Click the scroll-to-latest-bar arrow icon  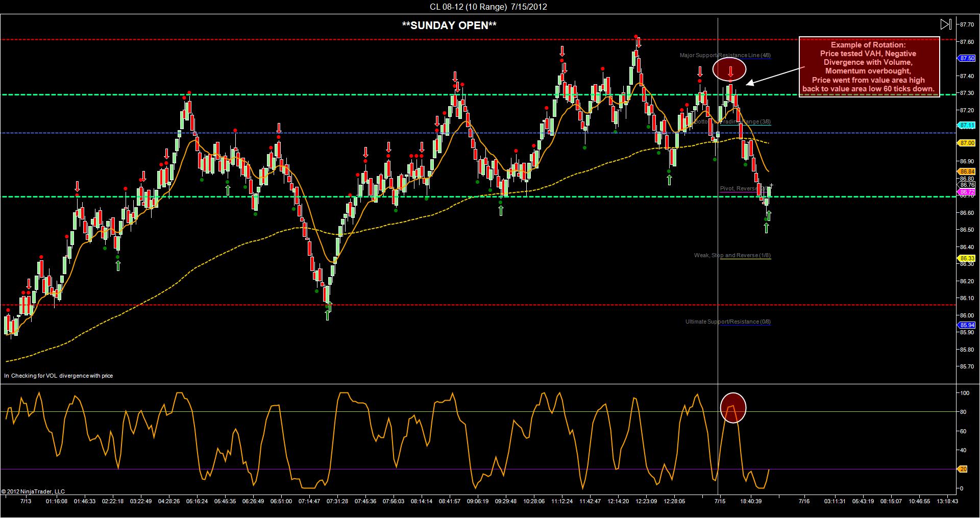point(945,24)
